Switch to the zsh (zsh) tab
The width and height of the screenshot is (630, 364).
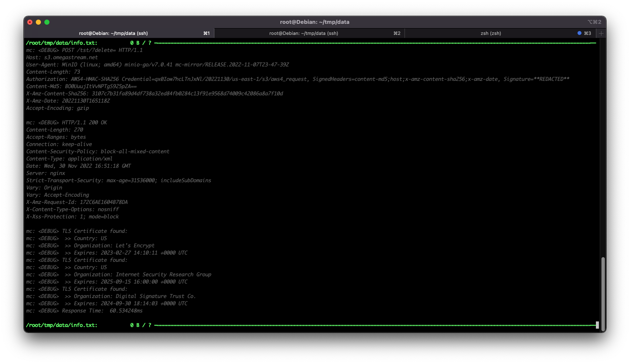(x=490, y=33)
